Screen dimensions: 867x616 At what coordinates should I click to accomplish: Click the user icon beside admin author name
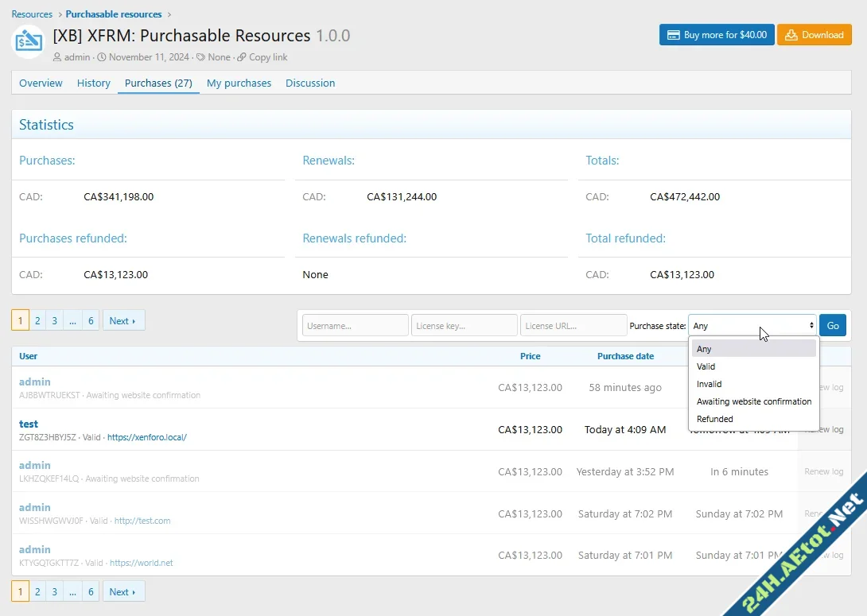(x=56, y=56)
